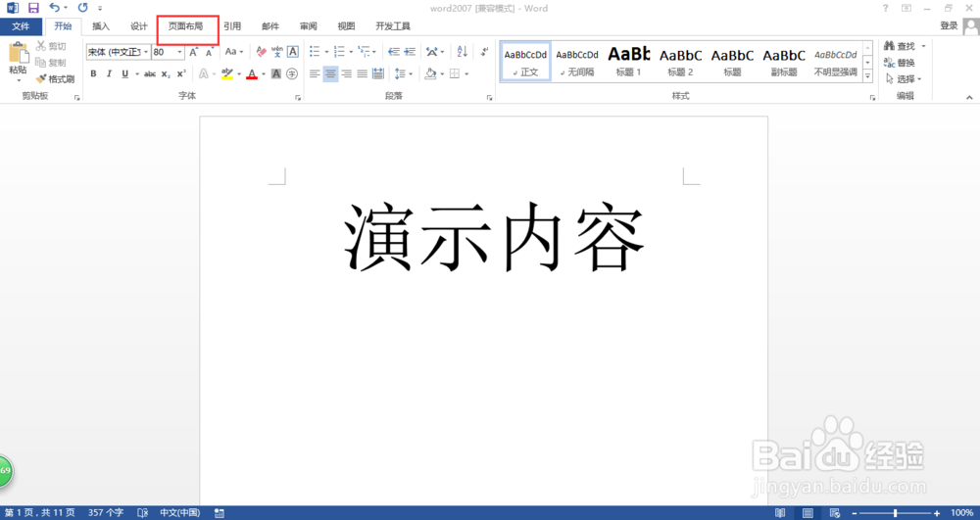The width and height of the screenshot is (980, 520).
Task: Toggle Bold formatting
Action: click(x=93, y=73)
